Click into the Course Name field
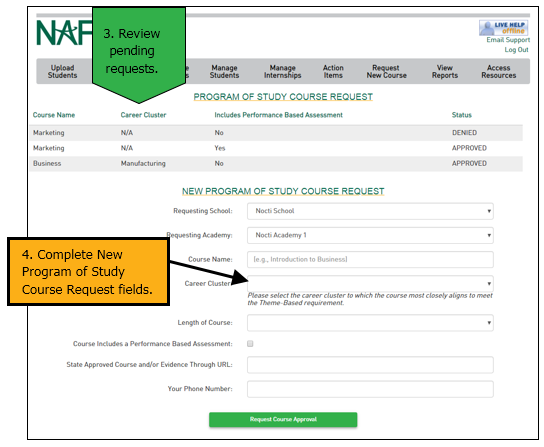The height and width of the screenshot is (447, 544). click(x=370, y=260)
